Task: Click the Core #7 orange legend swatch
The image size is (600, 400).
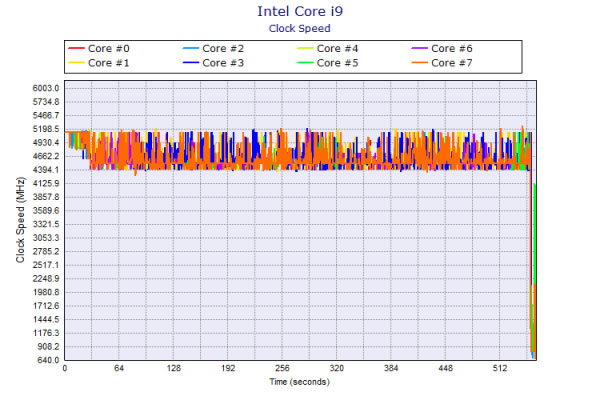Action: pyautogui.click(x=419, y=62)
